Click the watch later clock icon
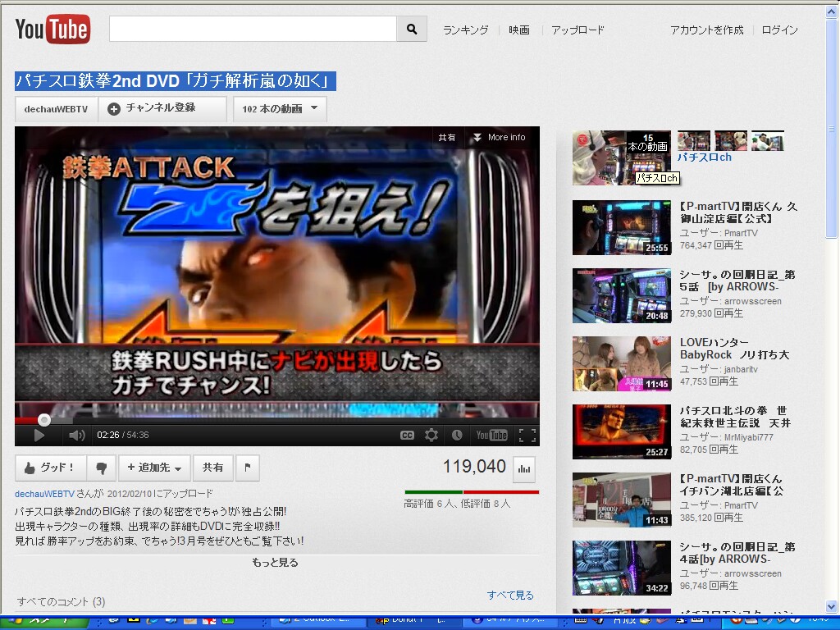This screenshot has width=840, height=630. coord(456,435)
